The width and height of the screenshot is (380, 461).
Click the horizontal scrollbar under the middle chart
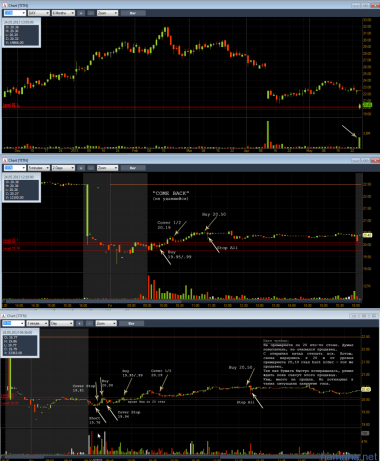coord(182,301)
